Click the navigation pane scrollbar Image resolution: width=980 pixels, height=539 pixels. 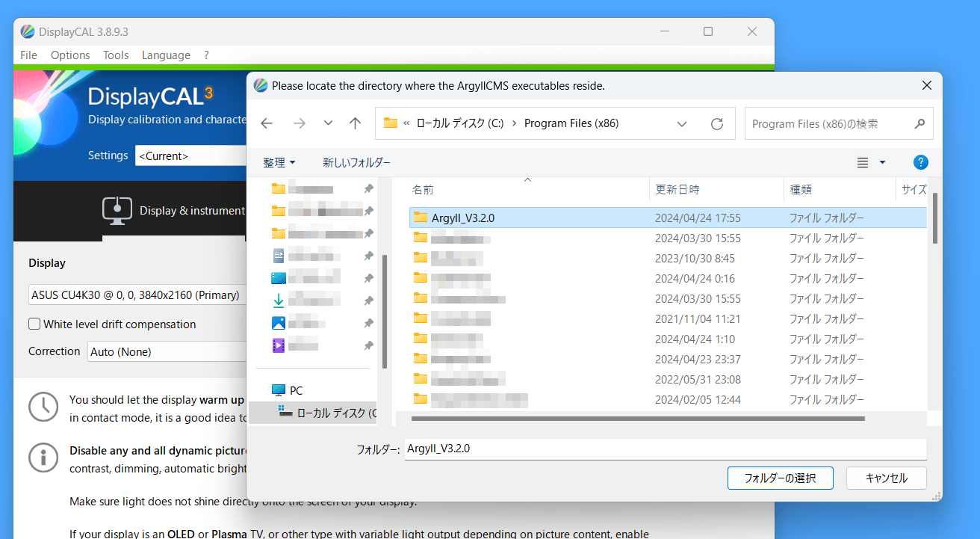click(x=385, y=310)
